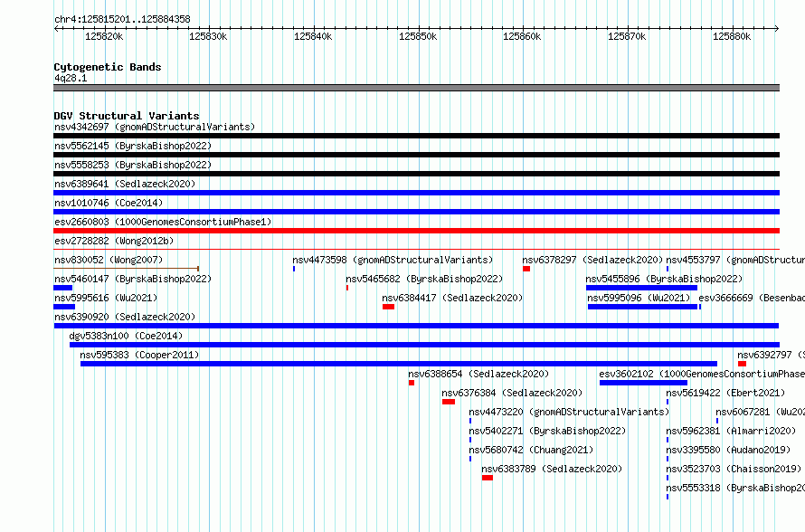Open nsv5619422 (Ebert2021) variant label
The image size is (805, 532).
pos(725,393)
